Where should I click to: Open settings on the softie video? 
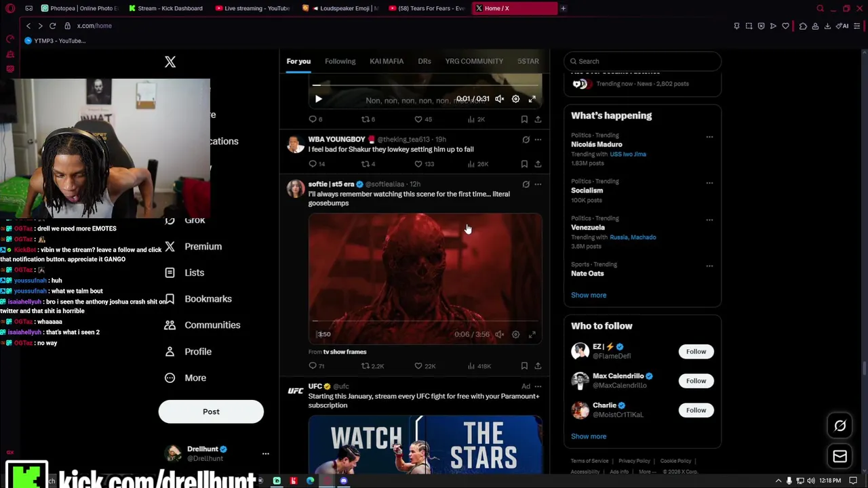point(515,334)
